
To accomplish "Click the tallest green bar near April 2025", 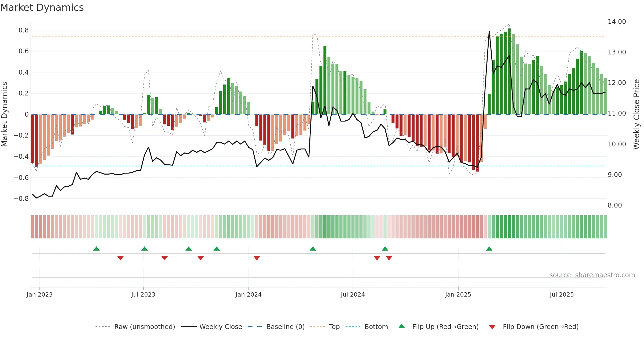I will click(x=509, y=71).
